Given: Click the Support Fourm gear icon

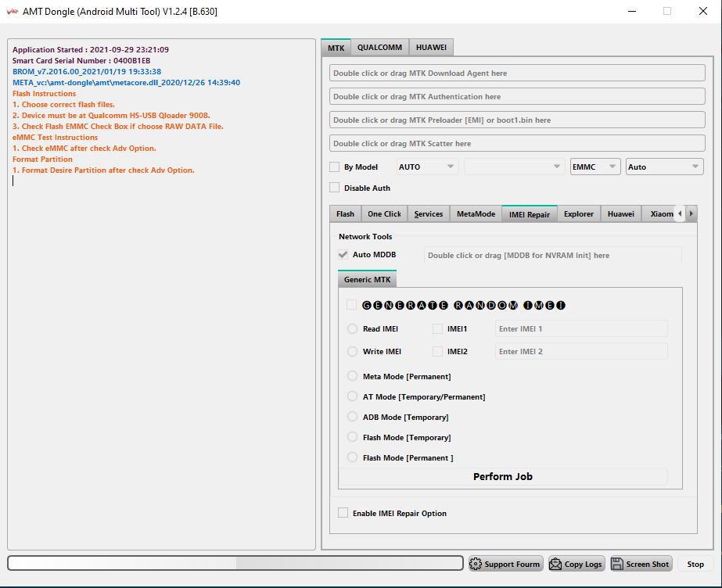Looking at the screenshot, I should tap(476, 564).
